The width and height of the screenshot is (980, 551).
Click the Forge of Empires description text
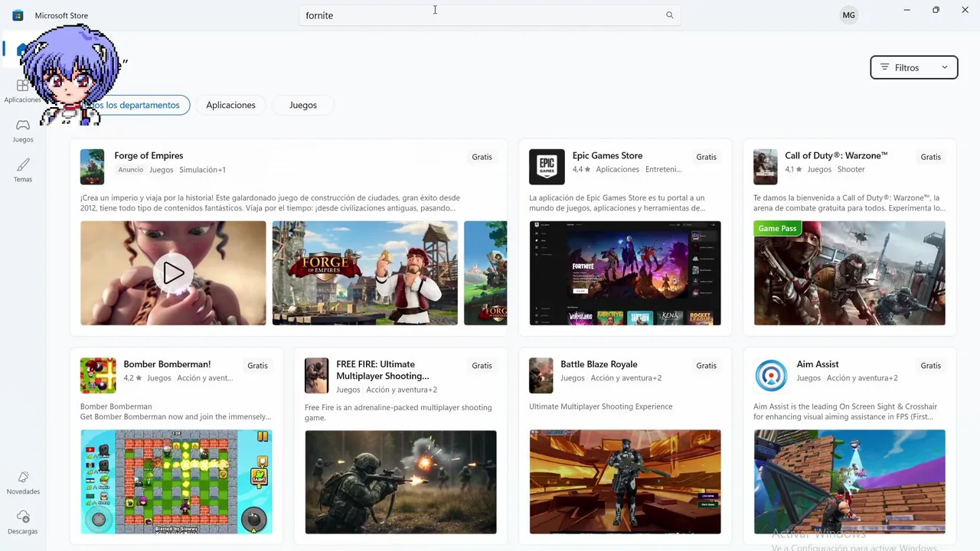270,203
